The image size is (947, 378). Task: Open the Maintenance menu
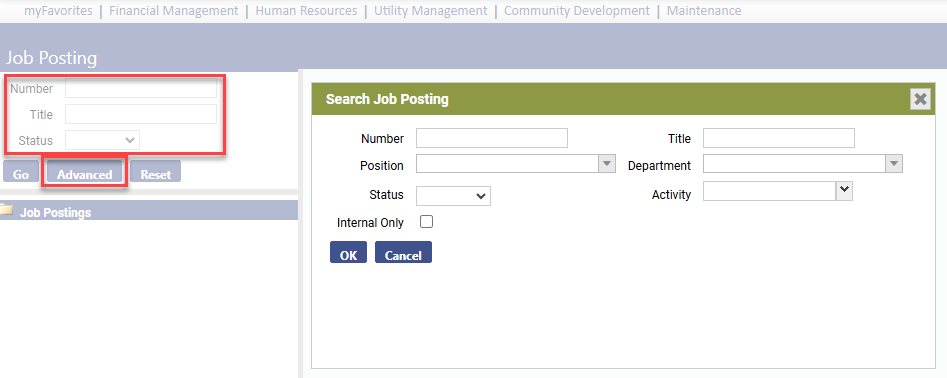coord(704,11)
